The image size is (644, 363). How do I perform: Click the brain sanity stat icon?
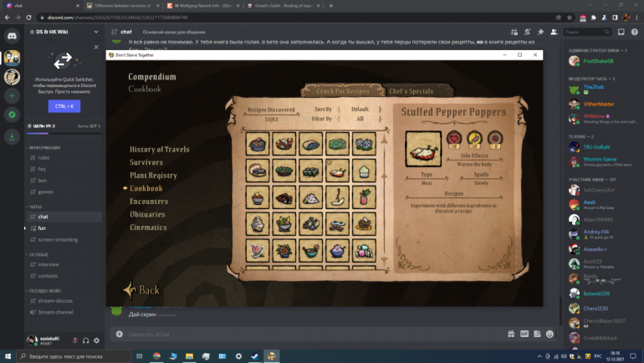pyautogui.click(x=495, y=139)
